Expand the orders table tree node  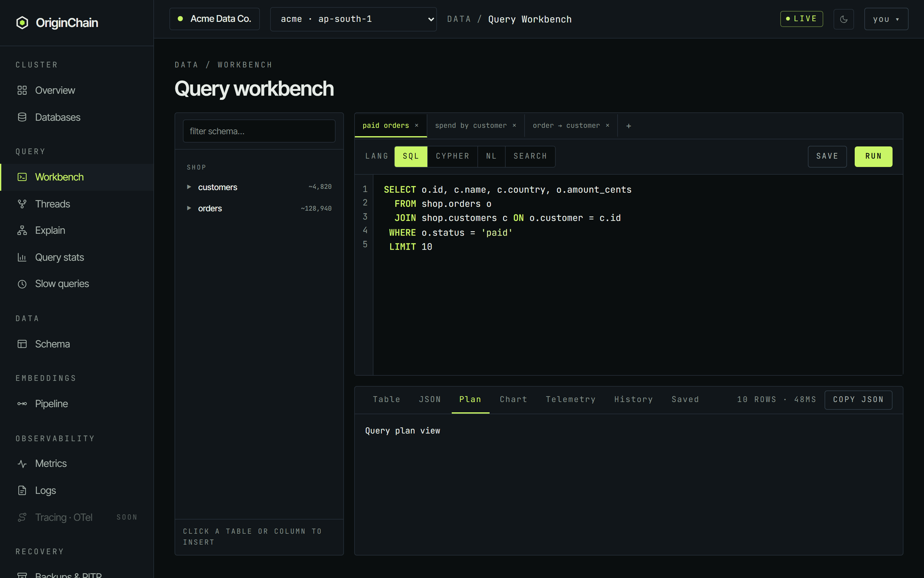[x=189, y=209]
